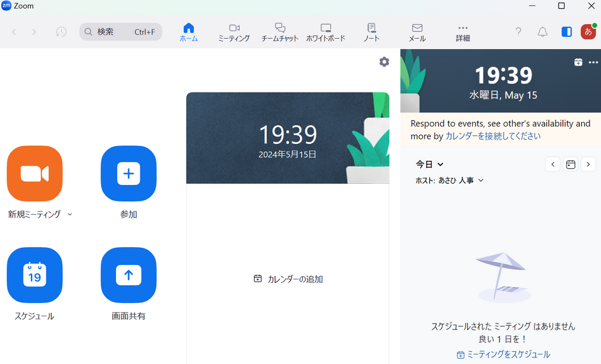Screen dimensions: 601x364
Task: Open the host ホスト: あさひ 人事 dropdown
Action: click(449, 180)
